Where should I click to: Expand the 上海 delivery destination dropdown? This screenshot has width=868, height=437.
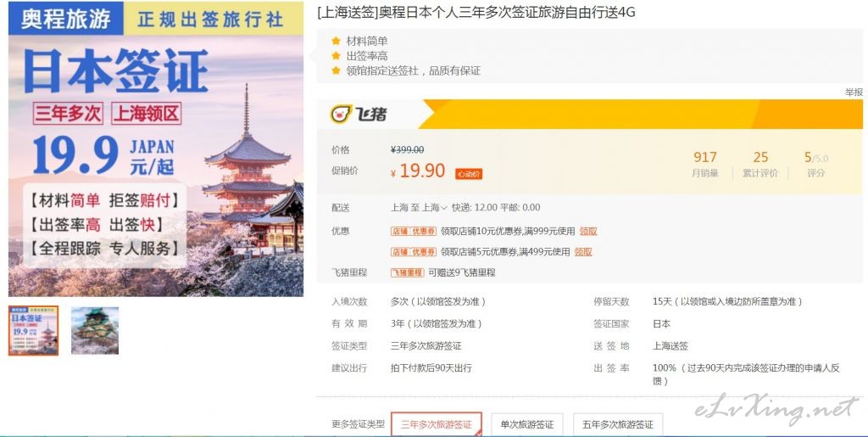(435, 207)
